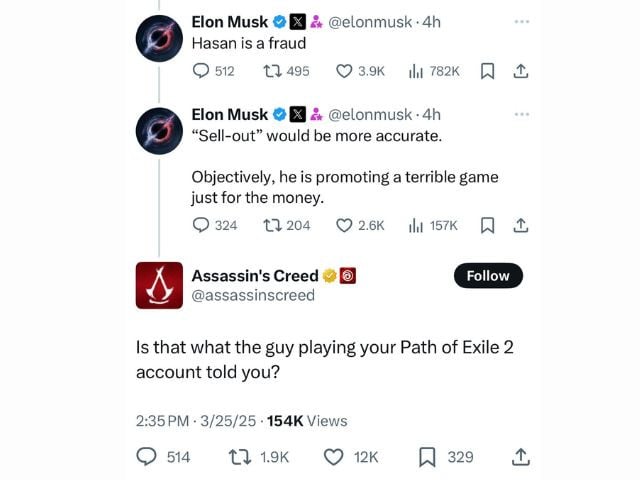Open more options on first Elon Musk tweet
This screenshot has width=640, height=480.
coord(520,20)
